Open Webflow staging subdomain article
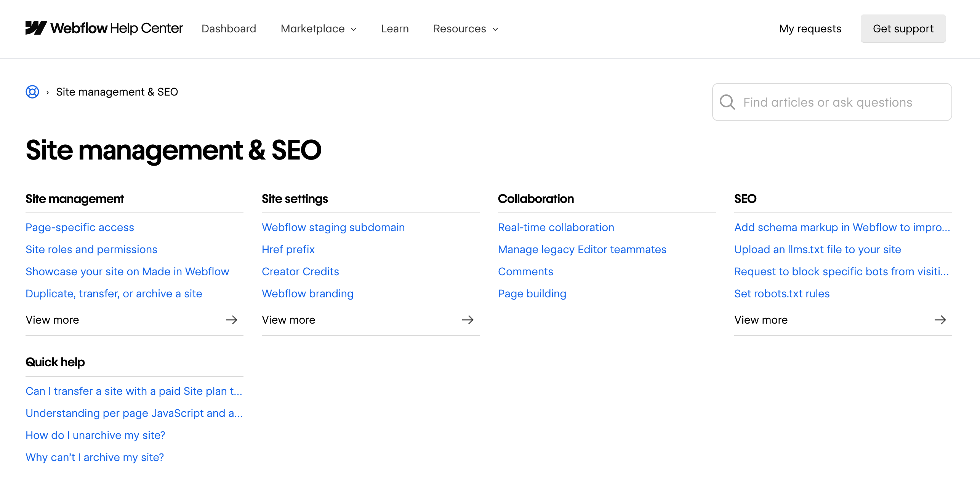 [x=333, y=227]
